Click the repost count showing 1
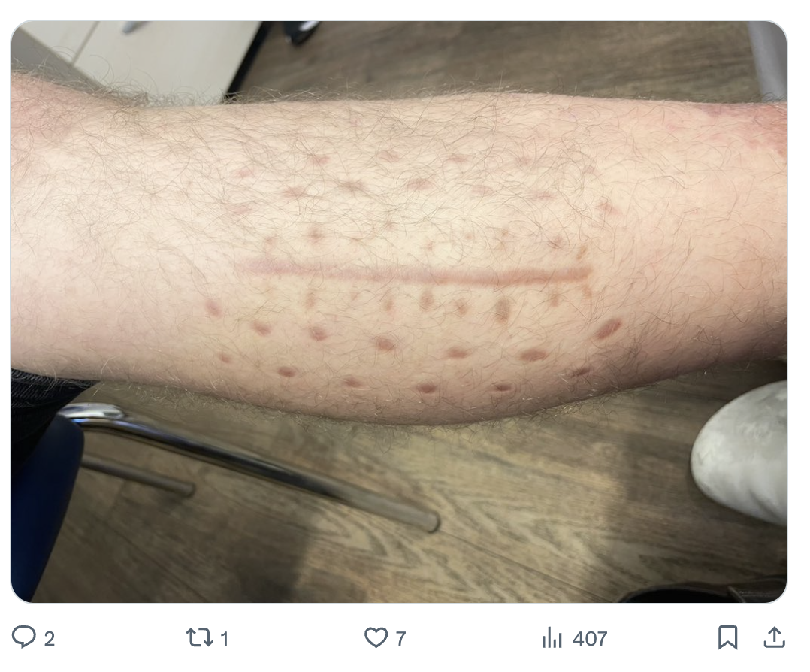Screen dimensions: 810x672 [x=224, y=639]
